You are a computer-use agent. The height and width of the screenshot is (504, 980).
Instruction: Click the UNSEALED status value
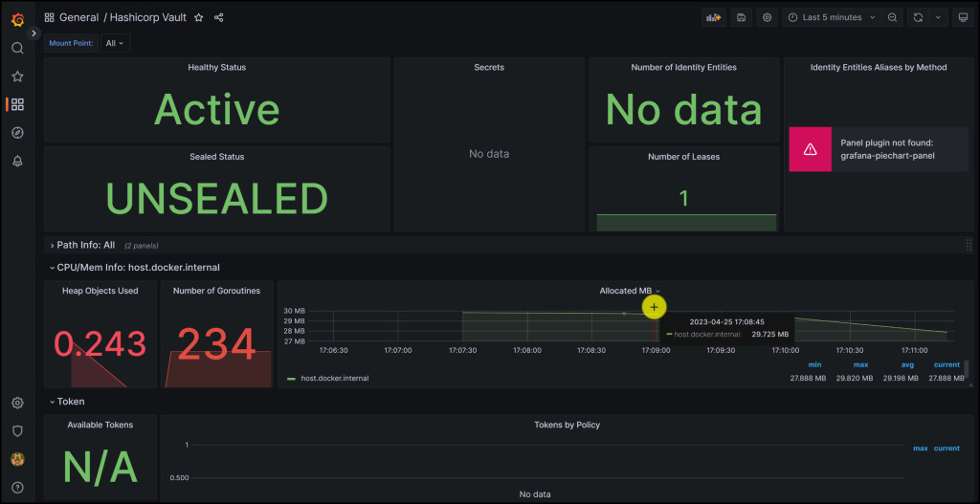point(217,199)
